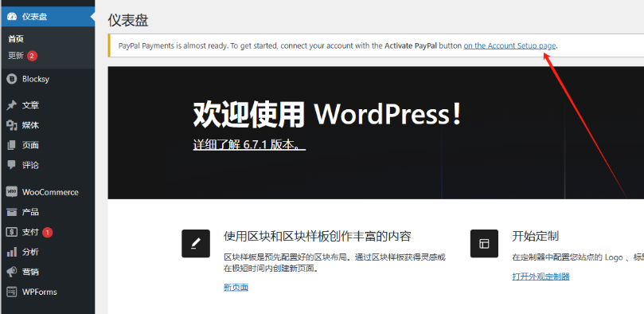Image resolution: width=644 pixels, height=314 pixels.
Task: Click the 新页面 link
Action: click(x=236, y=287)
